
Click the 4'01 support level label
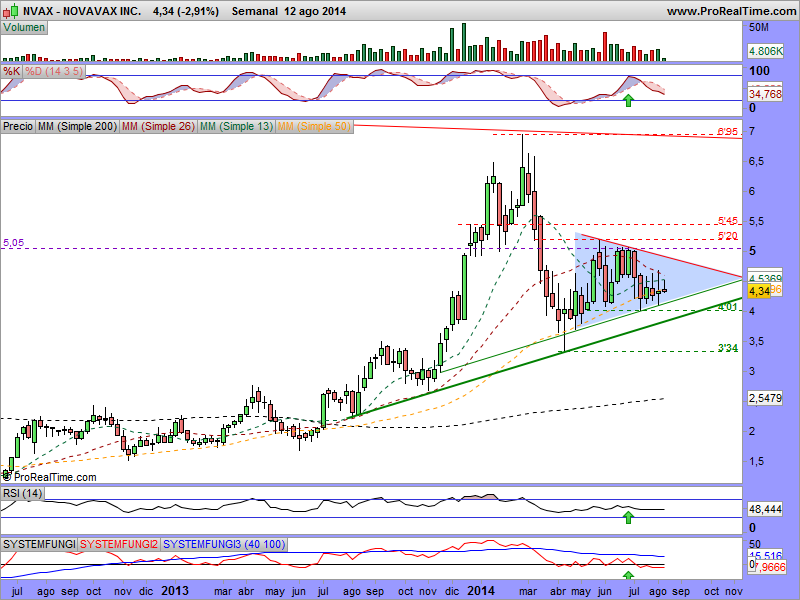click(x=728, y=307)
